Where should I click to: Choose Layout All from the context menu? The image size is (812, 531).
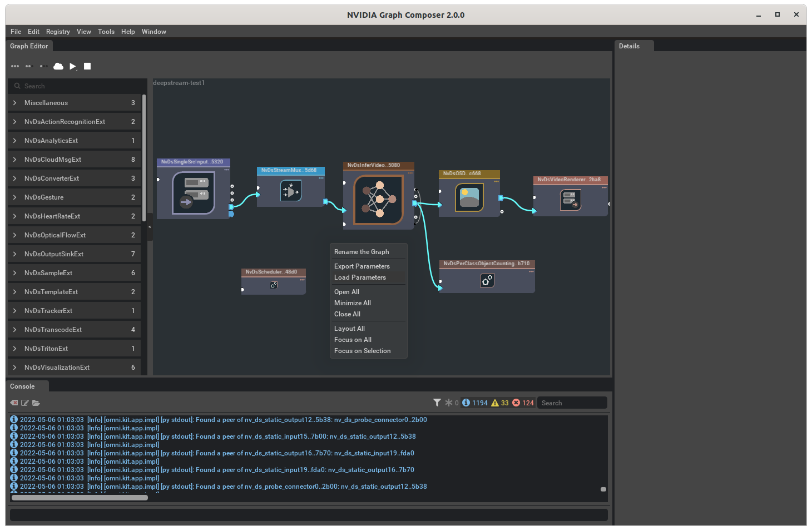[x=349, y=328]
